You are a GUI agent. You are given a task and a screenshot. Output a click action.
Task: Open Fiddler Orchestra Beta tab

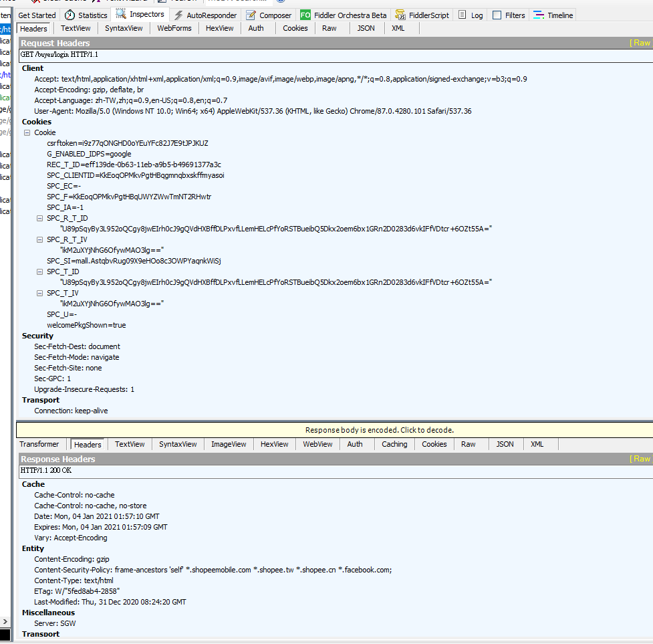pyautogui.click(x=344, y=15)
